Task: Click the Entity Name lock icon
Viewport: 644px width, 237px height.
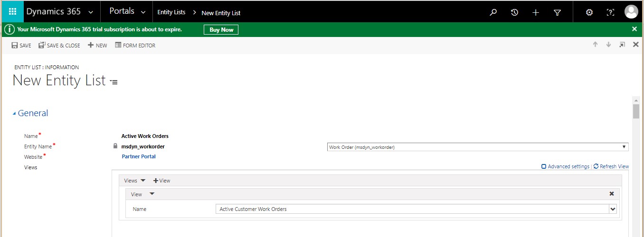Action: click(x=115, y=146)
